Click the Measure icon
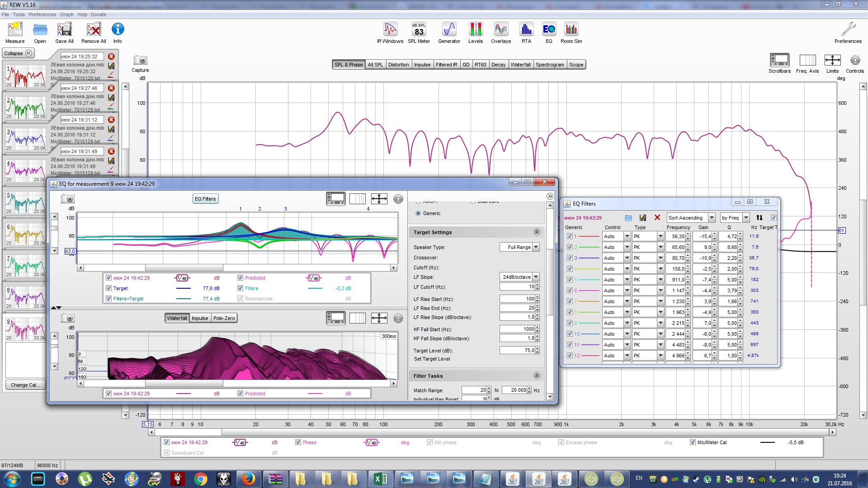Screen dimensions: 868x488 click(15, 30)
